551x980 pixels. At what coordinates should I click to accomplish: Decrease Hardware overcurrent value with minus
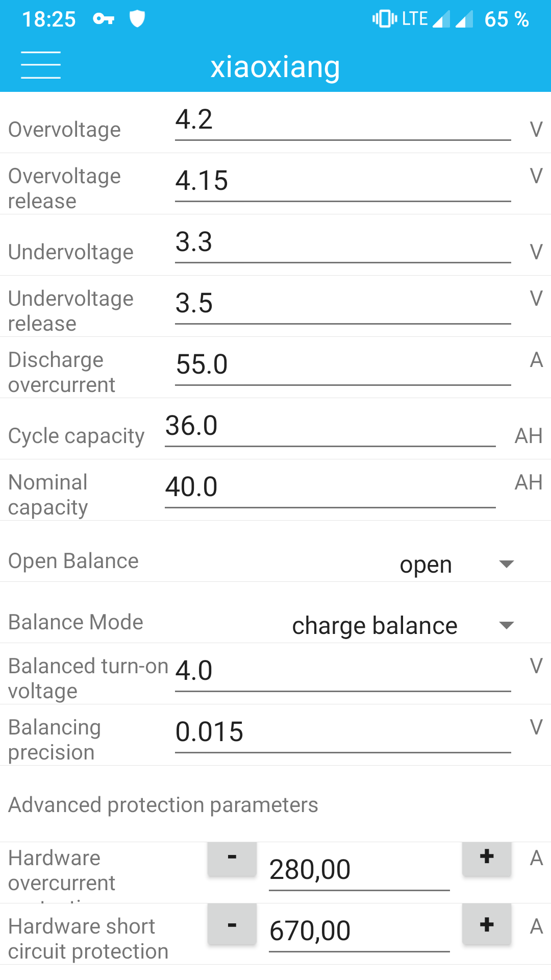pyautogui.click(x=232, y=857)
